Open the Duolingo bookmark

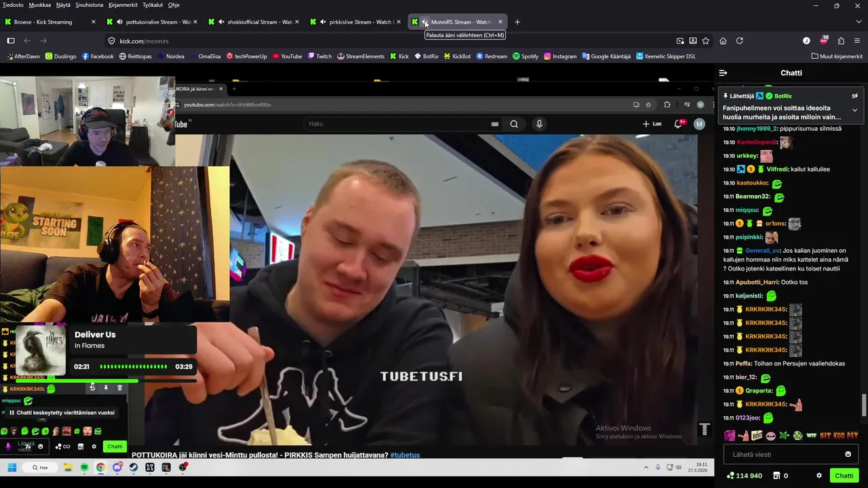[x=60, y=56]
